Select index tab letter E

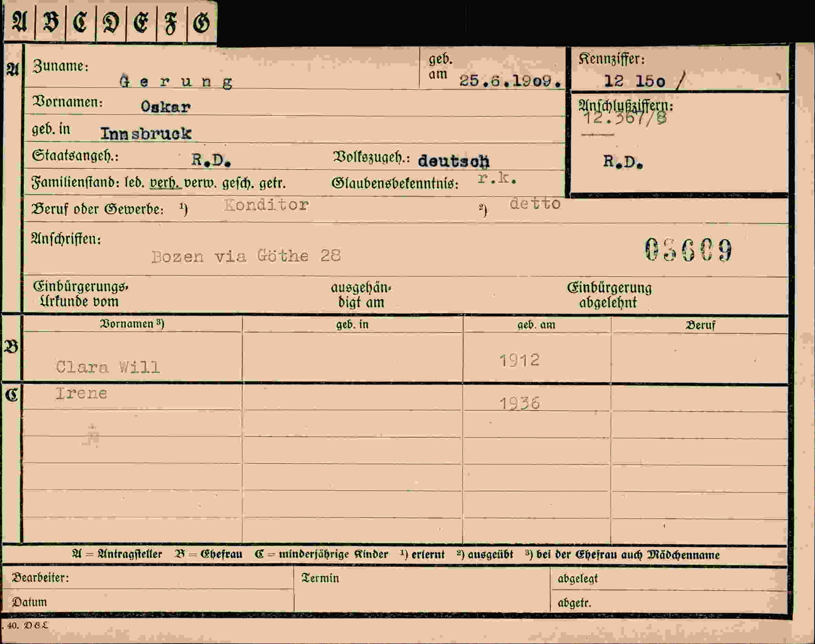tap(141, 22)
